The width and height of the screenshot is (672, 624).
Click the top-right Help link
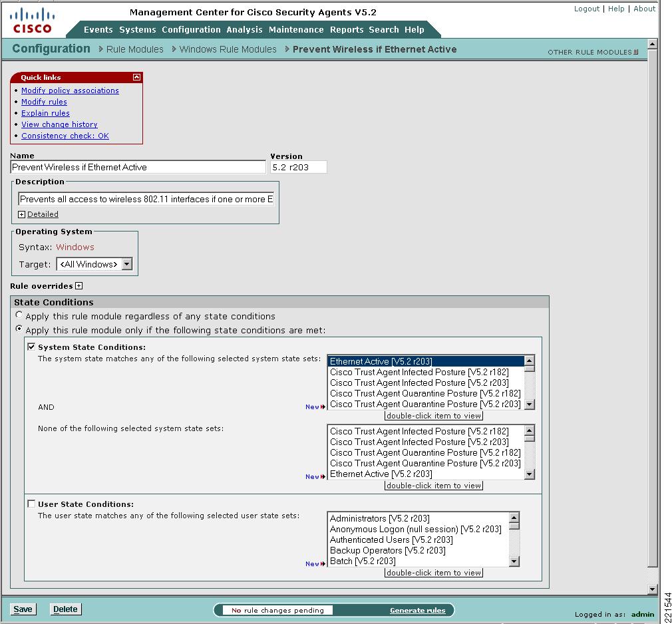coord(616,9)
